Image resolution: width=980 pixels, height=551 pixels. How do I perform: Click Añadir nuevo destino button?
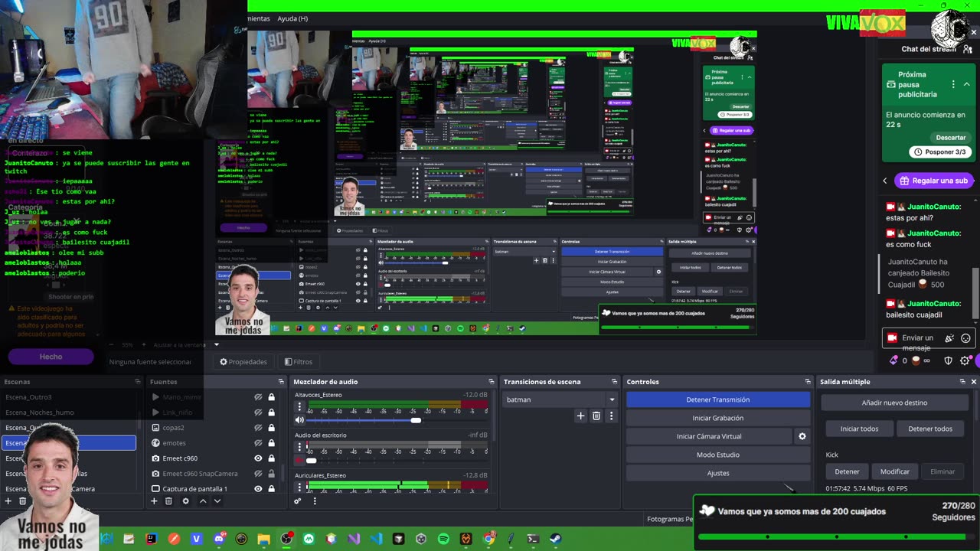point(894,403)
